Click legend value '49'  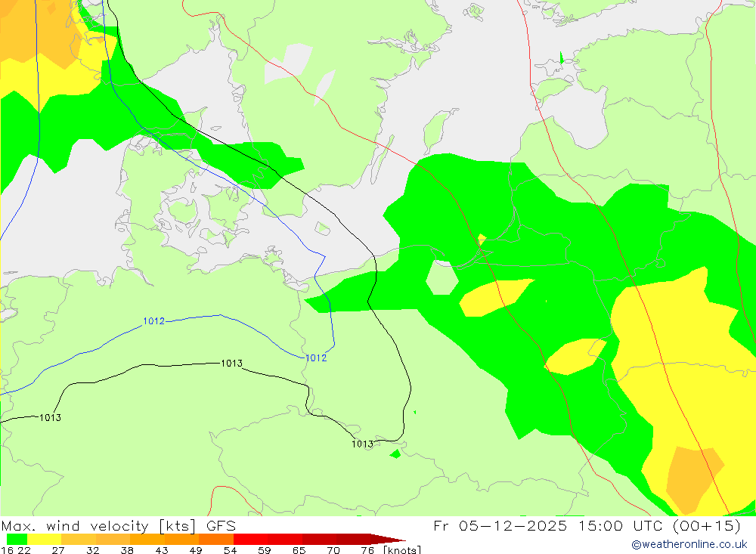pyautogui.click(x=196, y=550)
